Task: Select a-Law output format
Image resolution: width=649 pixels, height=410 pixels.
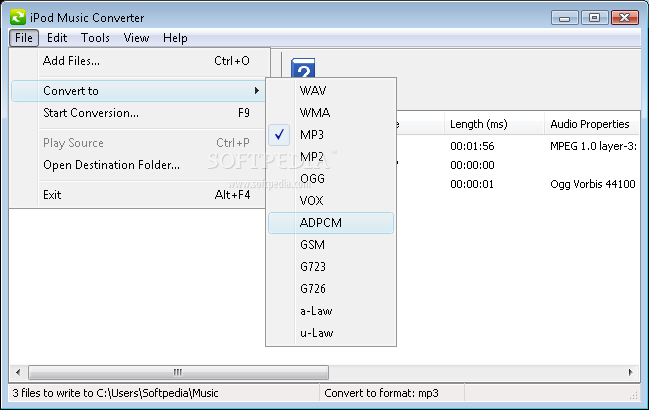Action: (x=331, y=311)
